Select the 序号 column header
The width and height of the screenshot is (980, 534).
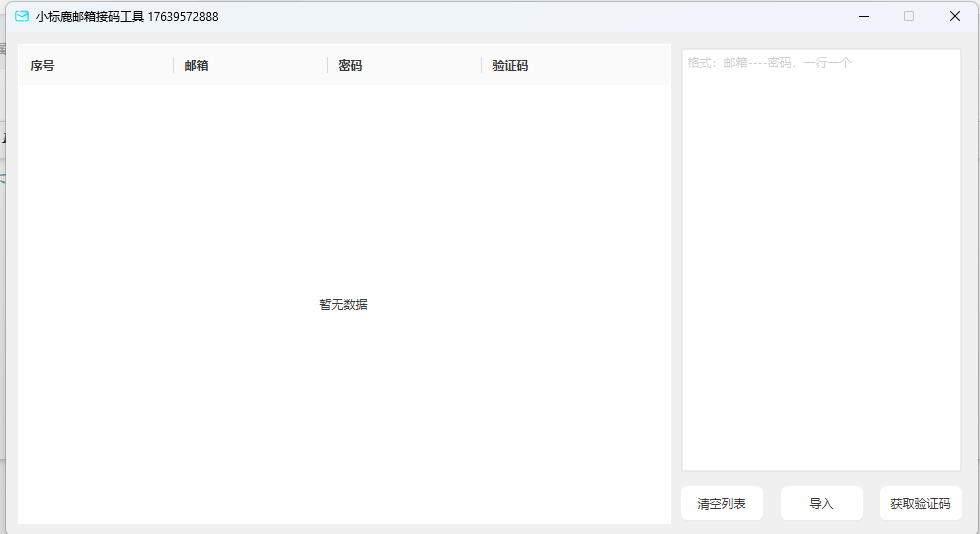43,66
